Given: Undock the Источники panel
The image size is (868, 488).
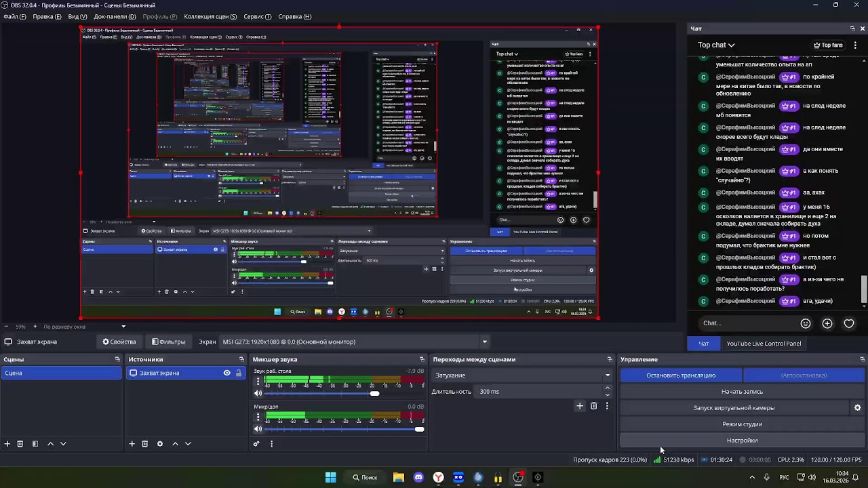Looking at the screenshot, I should 241,359.
